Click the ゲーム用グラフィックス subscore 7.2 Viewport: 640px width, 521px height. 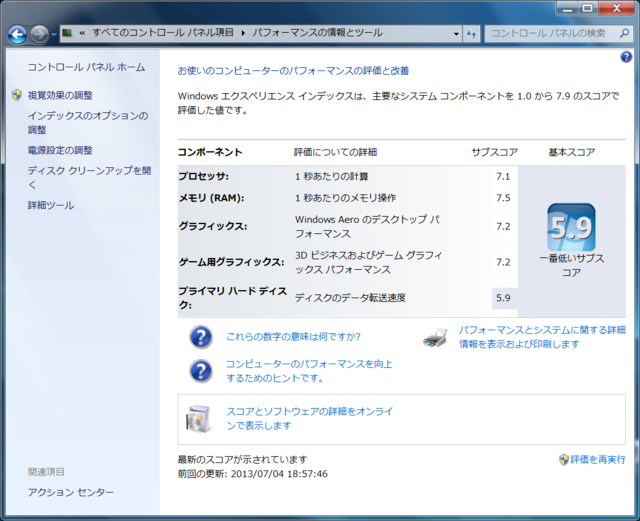503,262
